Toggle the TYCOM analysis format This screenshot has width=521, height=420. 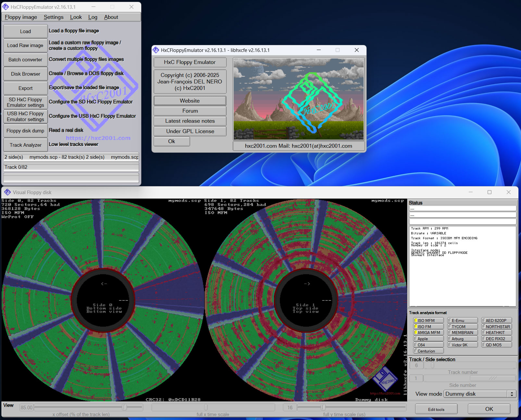[x=463, y=327]
